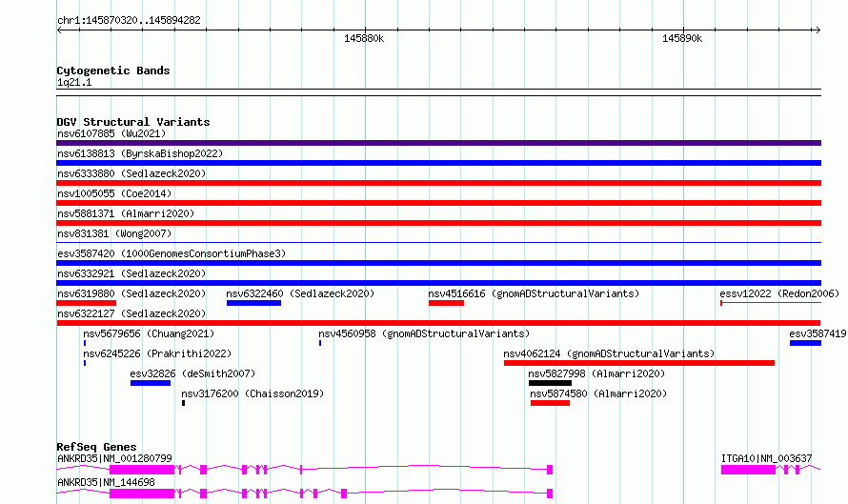Click the nsv831381 (Wong2007) label

(x=114, y=233)
